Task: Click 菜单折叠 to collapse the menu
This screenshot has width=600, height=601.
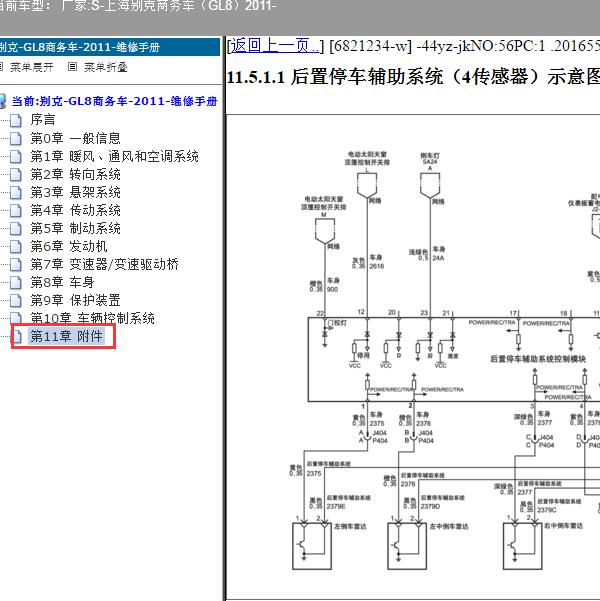Action: click(106, 67)
